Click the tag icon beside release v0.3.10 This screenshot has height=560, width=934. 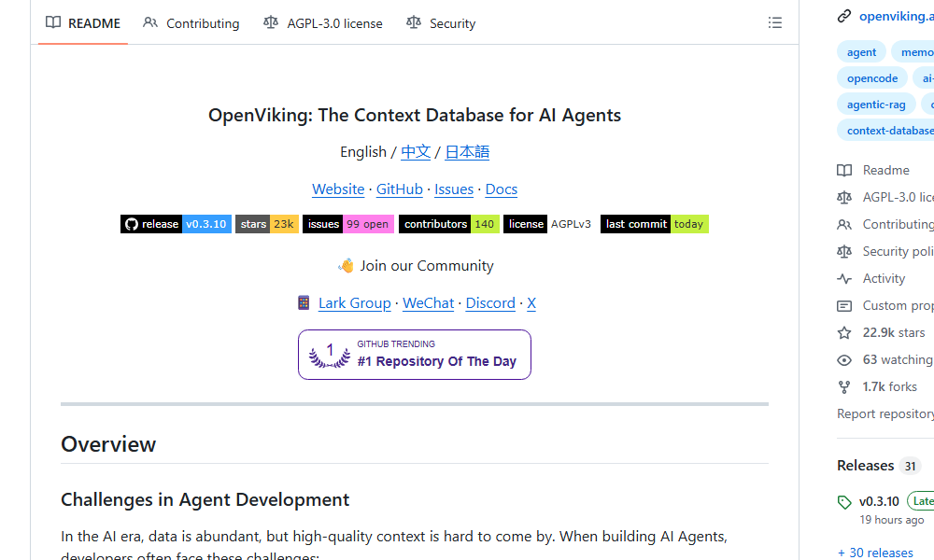(x=845, y=501)
